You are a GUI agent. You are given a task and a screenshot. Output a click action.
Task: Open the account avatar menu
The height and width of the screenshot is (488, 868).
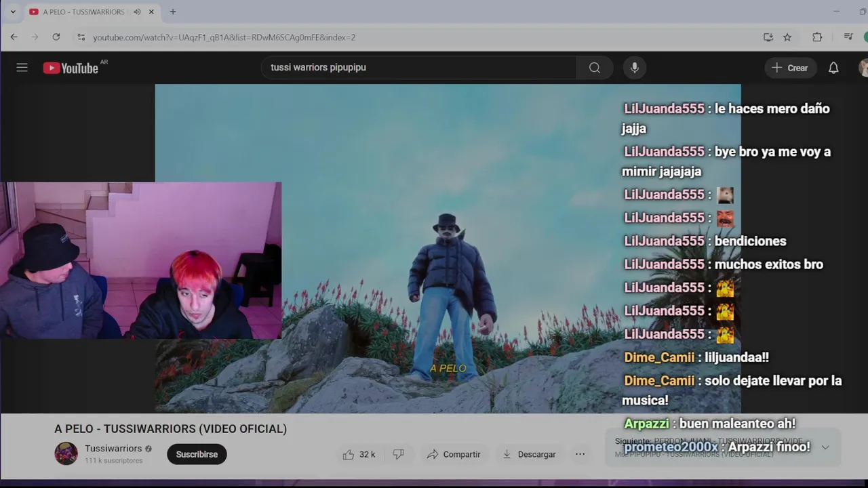coord(863,68)
